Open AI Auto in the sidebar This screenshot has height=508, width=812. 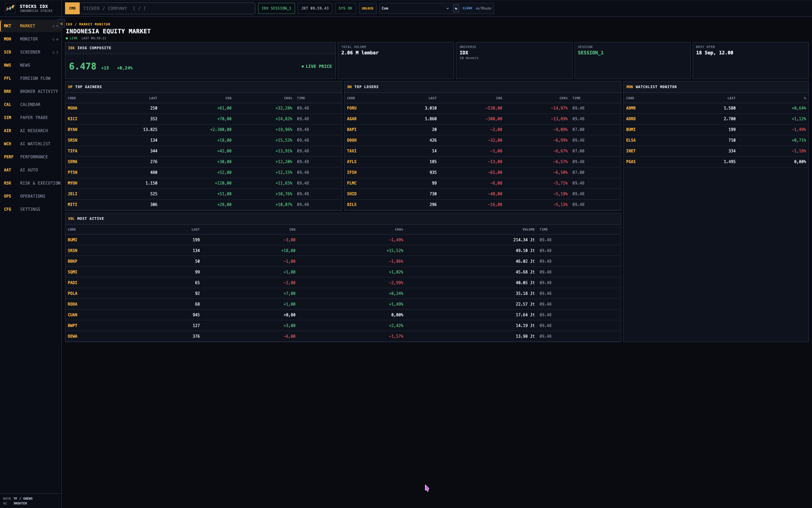tap(31, 170)
